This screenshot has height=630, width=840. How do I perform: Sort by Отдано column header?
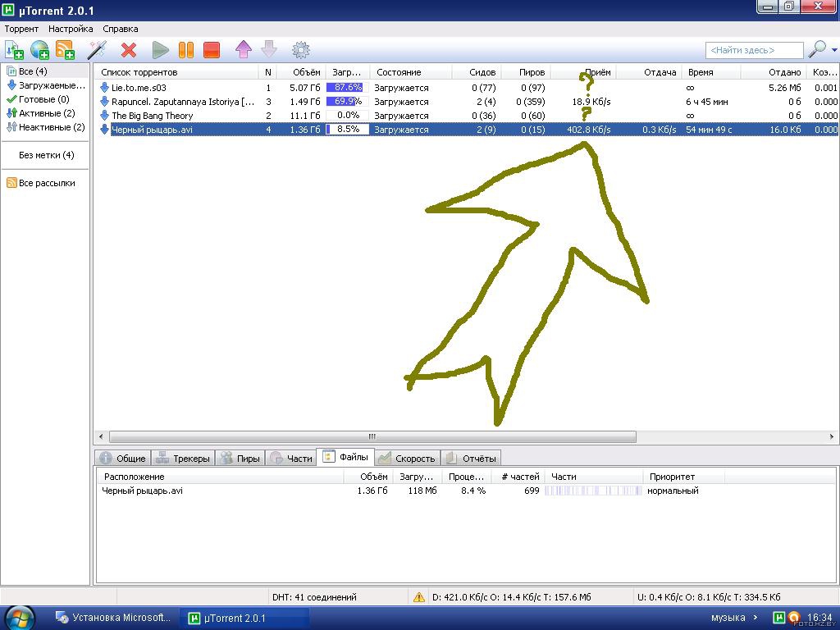[x=773, y=72]
